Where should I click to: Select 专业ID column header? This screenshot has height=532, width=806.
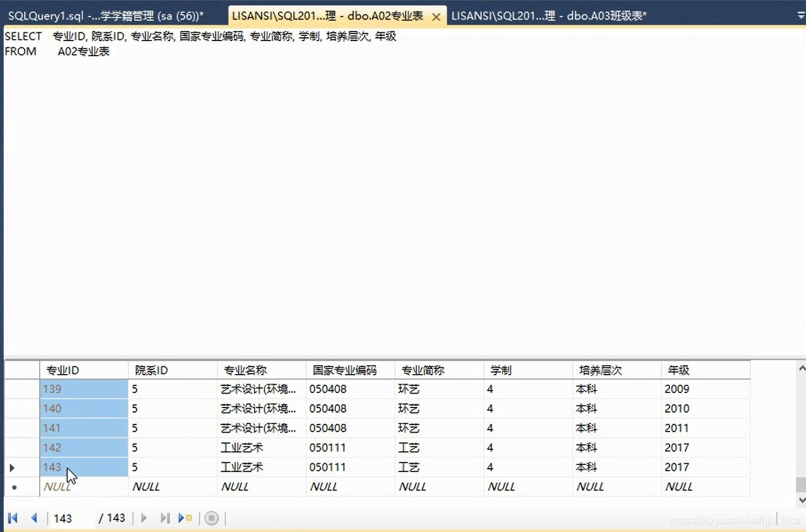pos(84,370)
